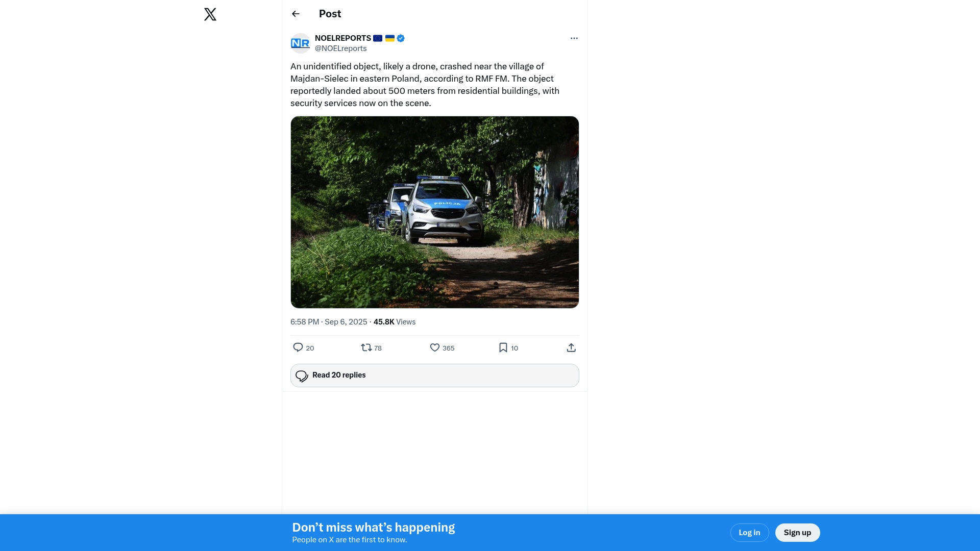This screenshot has width=980, height=551.
Task: Open the NOELREPORTS display name link
Action: (x=342, y=38)
